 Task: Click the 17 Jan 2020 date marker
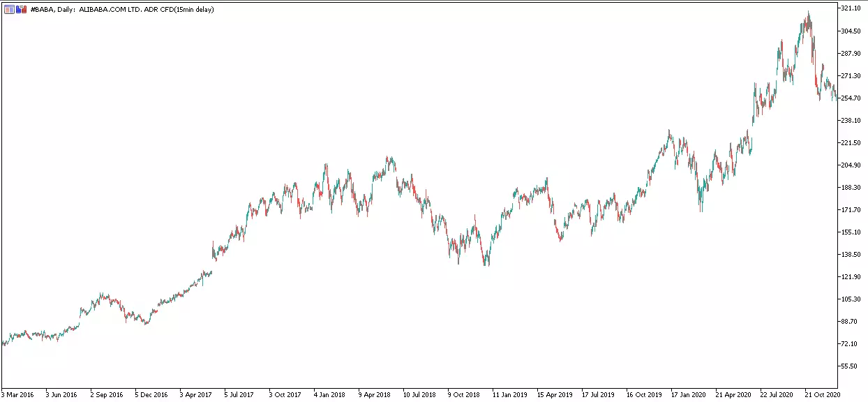click(x=689, y=394)
